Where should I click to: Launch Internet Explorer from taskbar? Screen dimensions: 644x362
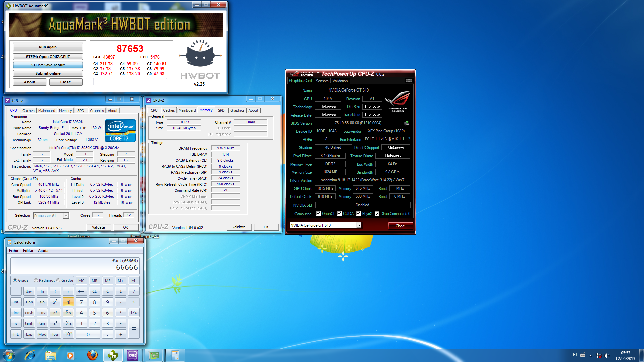tap(30, 355)
